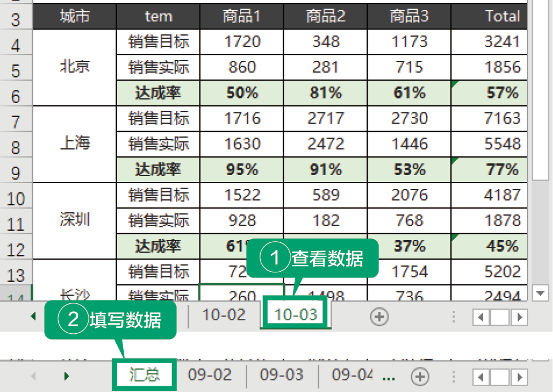Select row 7 by its row header
The width and height of the screenshot is (553, 392).
pos(16,121)
